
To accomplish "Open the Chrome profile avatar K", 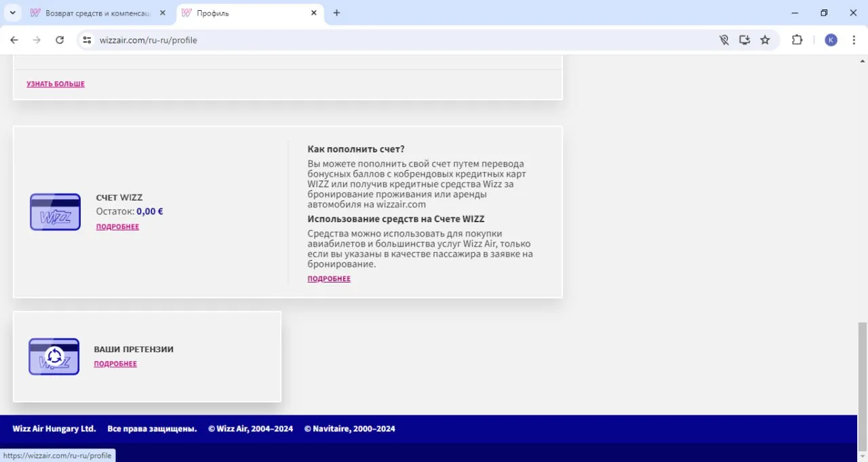I will click(x=831, y=40).
